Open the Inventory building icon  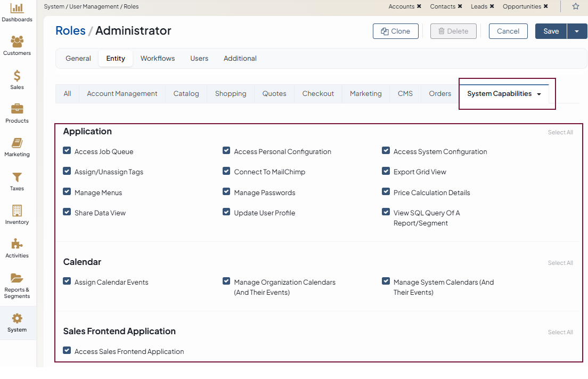tap(17, 211)
